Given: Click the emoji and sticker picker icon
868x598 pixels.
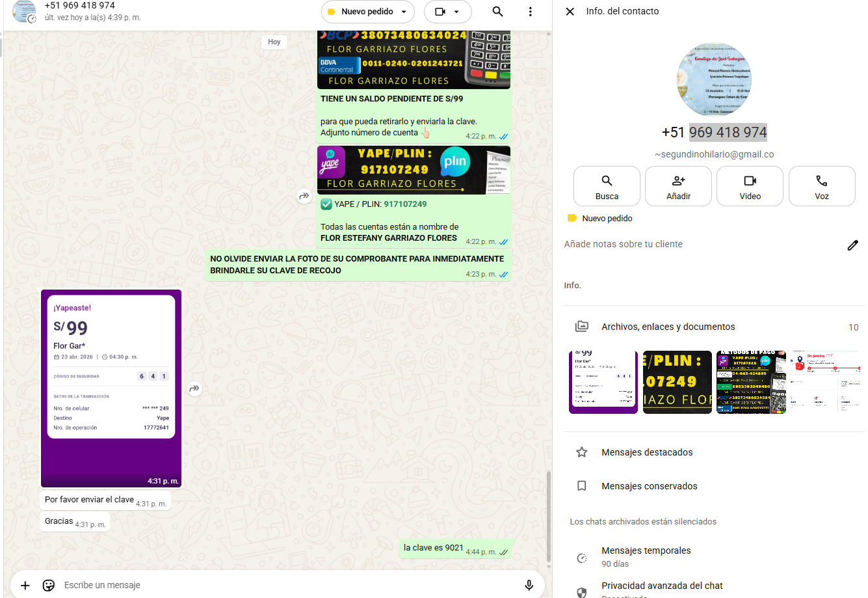Looking at the screenshot, I should pyautogui.click(x=49, y=585).
